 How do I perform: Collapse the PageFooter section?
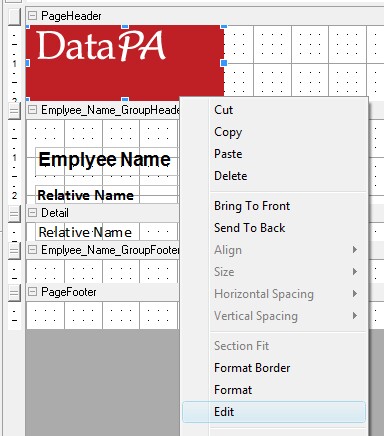click(x=32, y=292)
